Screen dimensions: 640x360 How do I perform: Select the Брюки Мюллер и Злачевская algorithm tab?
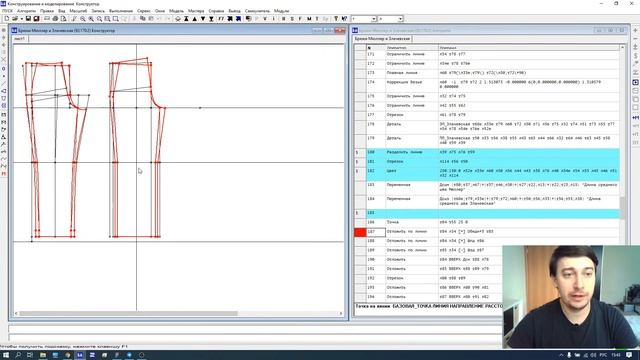(x=382, y=39)
